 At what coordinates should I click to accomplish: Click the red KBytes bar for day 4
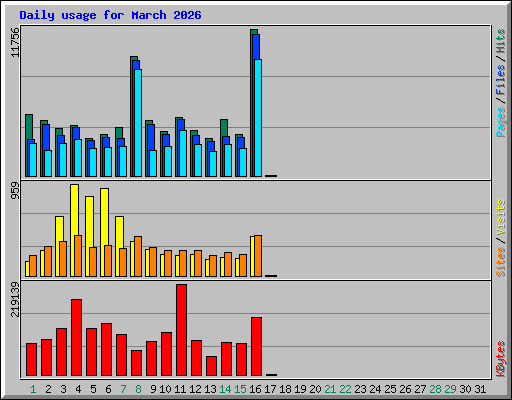[76, 338]
